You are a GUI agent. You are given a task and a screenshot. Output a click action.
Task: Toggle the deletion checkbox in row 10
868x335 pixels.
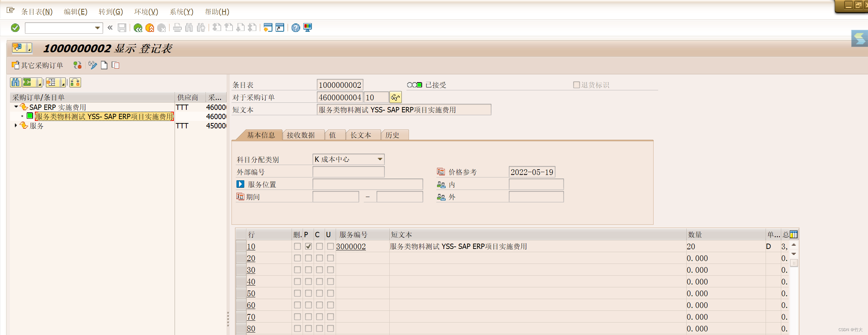pyautogui.click(x=297, y=246)
